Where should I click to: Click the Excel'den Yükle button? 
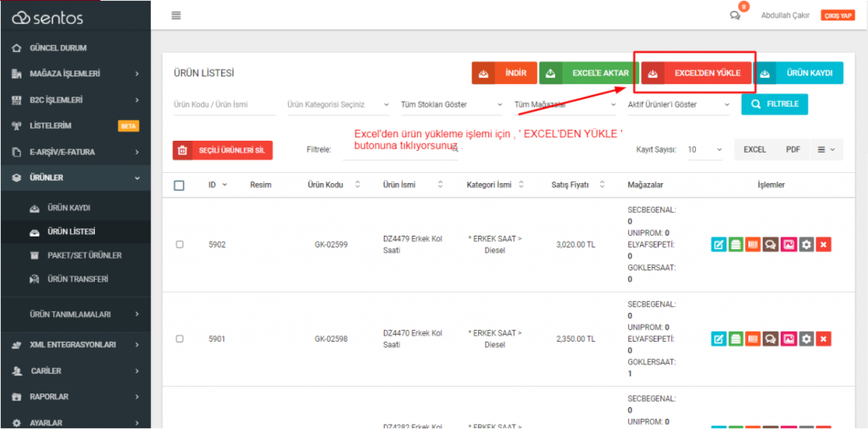tap(697, 74)
